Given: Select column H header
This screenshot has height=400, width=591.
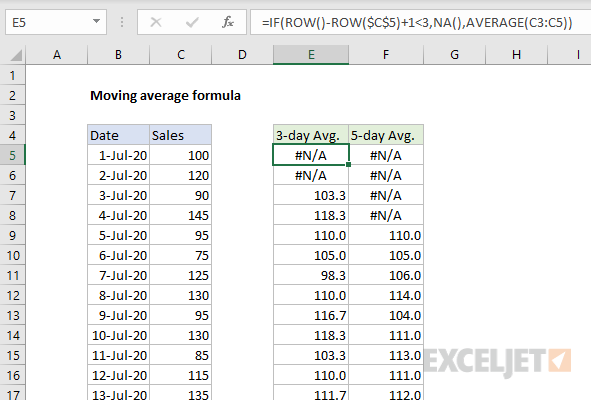Looking at the screenshot, I should click(x=516, y=55).
